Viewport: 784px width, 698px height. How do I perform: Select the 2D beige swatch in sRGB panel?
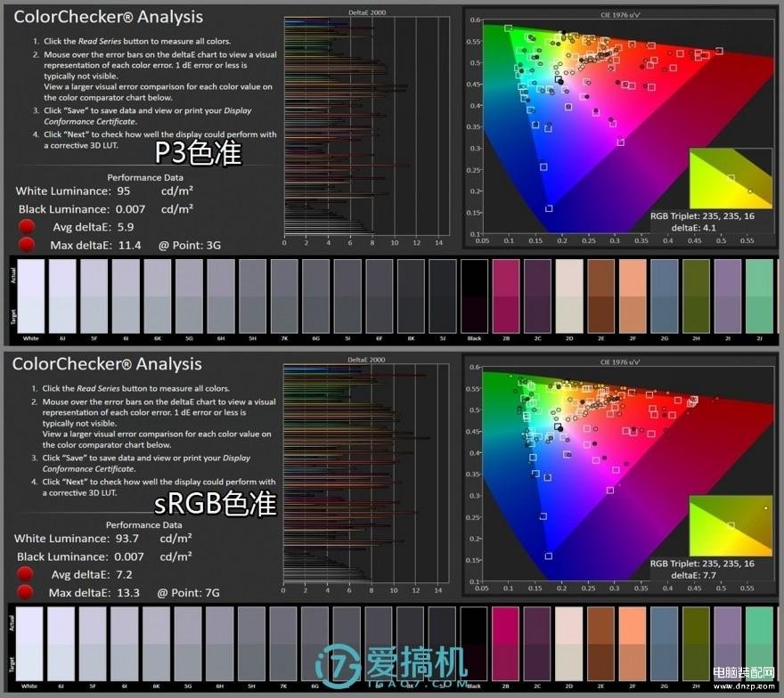click(x=569, y=644)
